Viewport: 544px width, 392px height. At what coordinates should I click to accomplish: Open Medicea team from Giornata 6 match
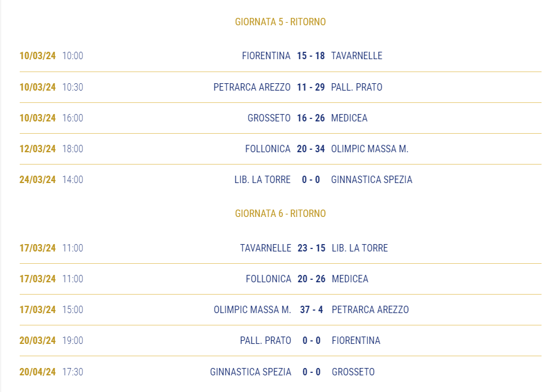tap(350, 279)
